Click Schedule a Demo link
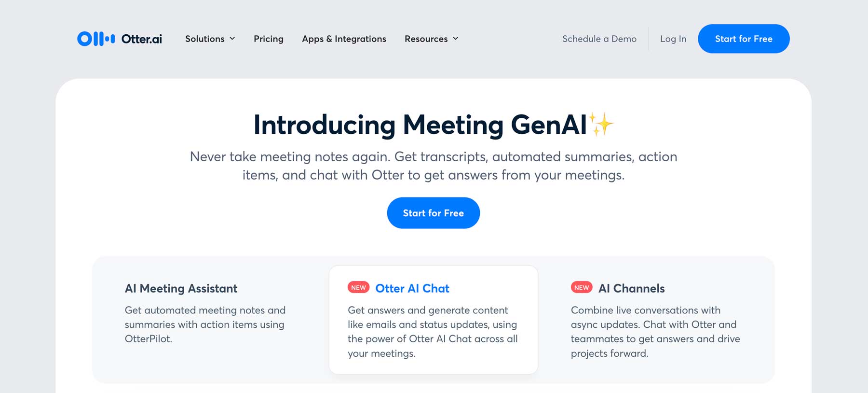The width and height of the screenshot is (868, 393). click(599, 39)
